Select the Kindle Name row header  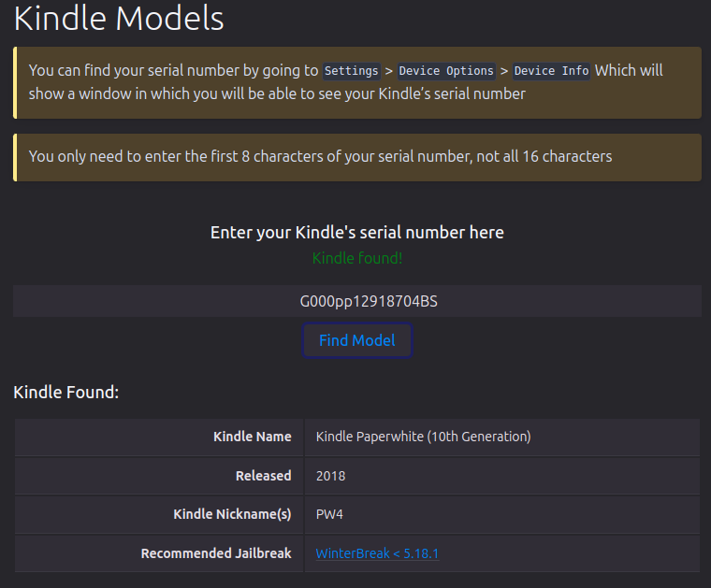[x=252, y=437]
